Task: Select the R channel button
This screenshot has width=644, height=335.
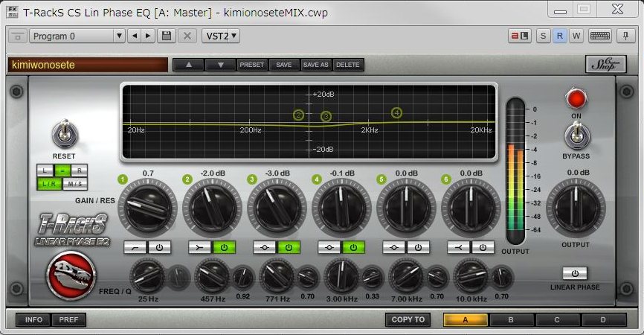Action: click(x=80, y=170)
